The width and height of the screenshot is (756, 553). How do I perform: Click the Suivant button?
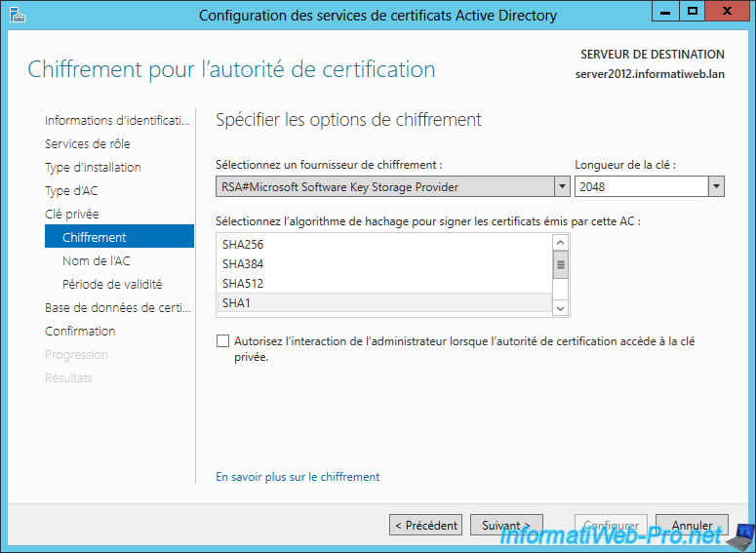506,525
